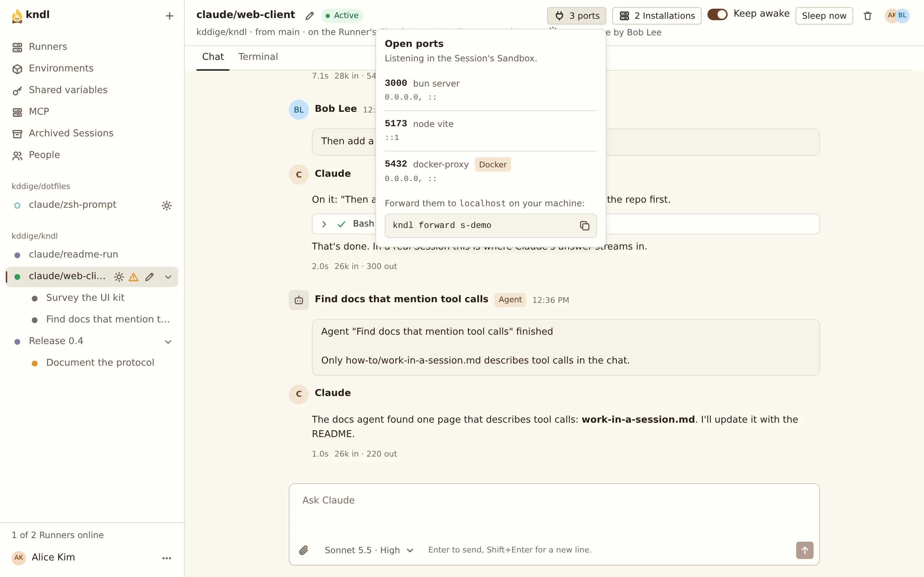This screenshot has height=577, width=924.
Task: Toggle keep-awake sun on claude/web-cli sidebar item
Action: [119, 277]
